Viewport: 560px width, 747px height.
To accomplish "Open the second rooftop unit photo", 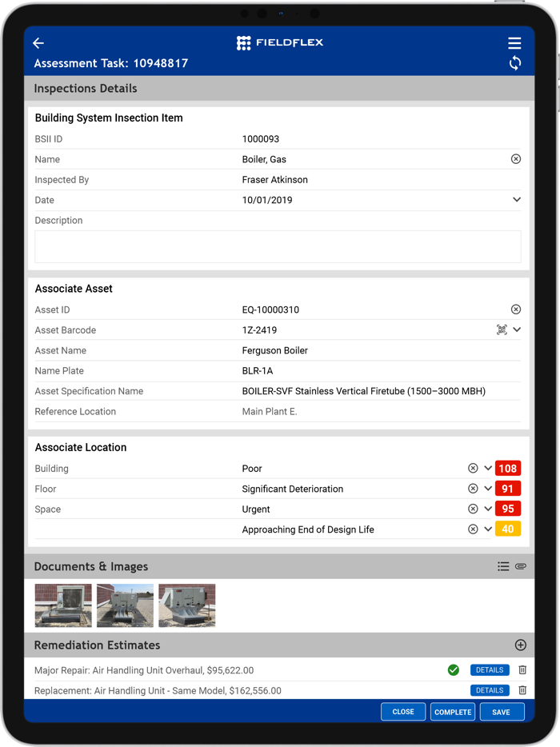I will [x=125, y=605].
